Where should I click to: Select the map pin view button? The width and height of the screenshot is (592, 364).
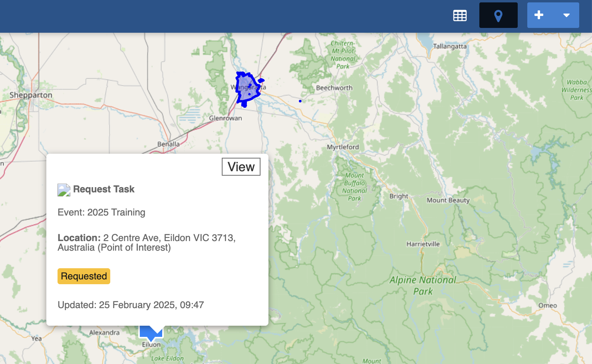coord(498,16)
